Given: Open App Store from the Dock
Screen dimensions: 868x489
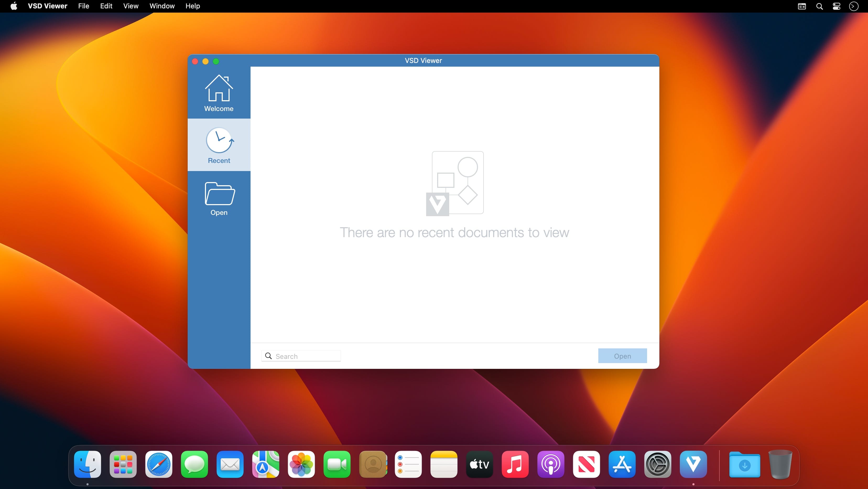Looking at the screenshot, I should [622, 464].
